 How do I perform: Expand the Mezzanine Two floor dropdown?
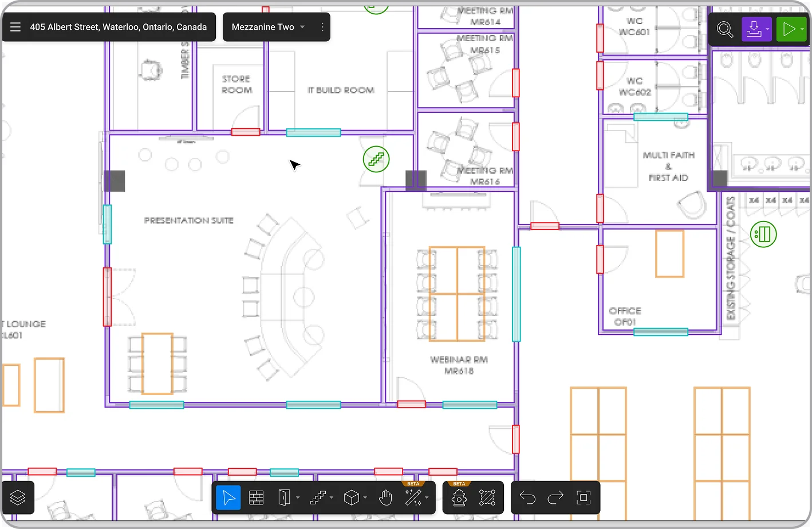click(x=302, y=27)
